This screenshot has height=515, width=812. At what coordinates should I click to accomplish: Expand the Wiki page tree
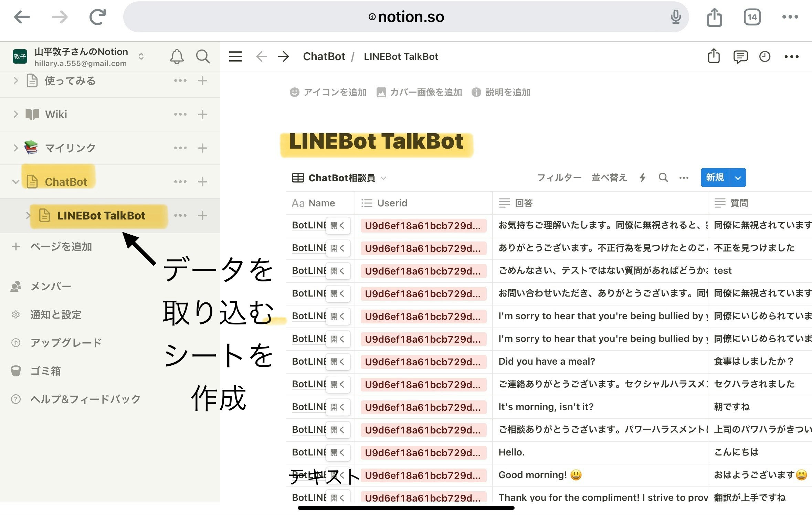tap(15, 114)
